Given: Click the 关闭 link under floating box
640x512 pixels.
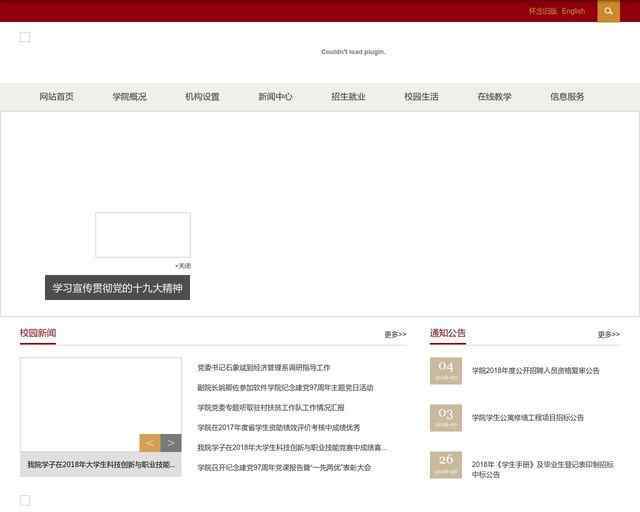Looking at the screenshot, I should point(183,266).
